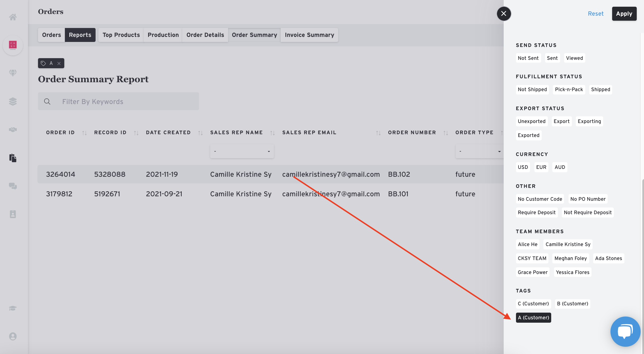This screenshot has width=644, height=354.
Task: Switch to the Invoice Summary tab
Action: [x=309, y=35]
